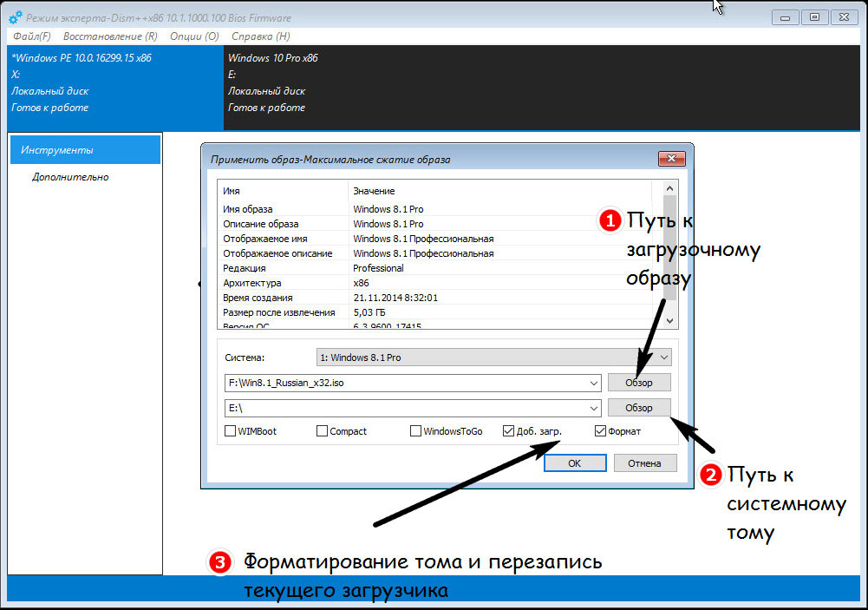Click the Dism++ gear icon in title bar
The height and width of the screenshot is (610, 868).
pos(15,17)
